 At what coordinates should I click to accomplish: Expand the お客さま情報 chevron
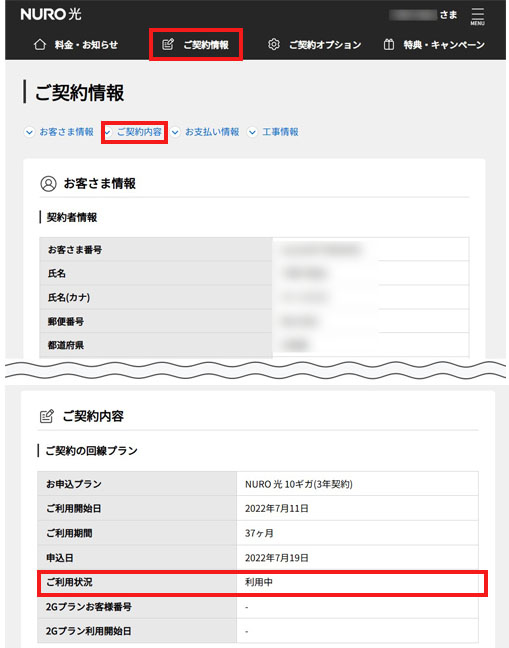pos(29,132)
